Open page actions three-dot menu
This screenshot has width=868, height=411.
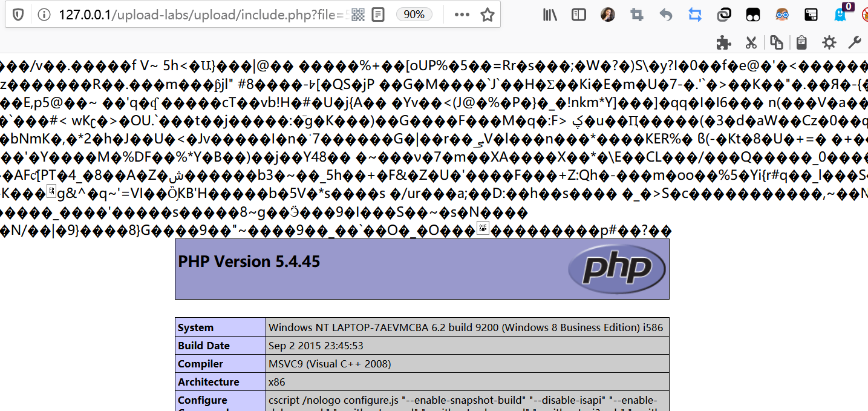tap(462, 15)
